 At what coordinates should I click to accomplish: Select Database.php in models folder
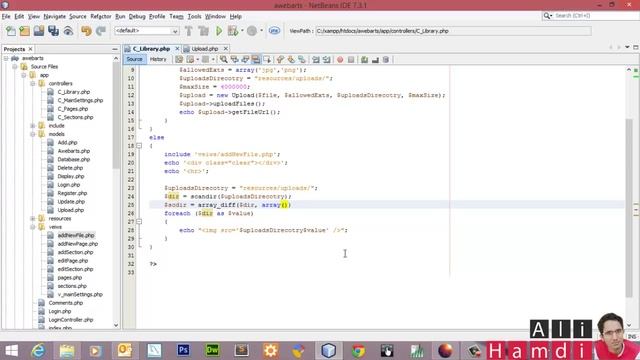73,160
